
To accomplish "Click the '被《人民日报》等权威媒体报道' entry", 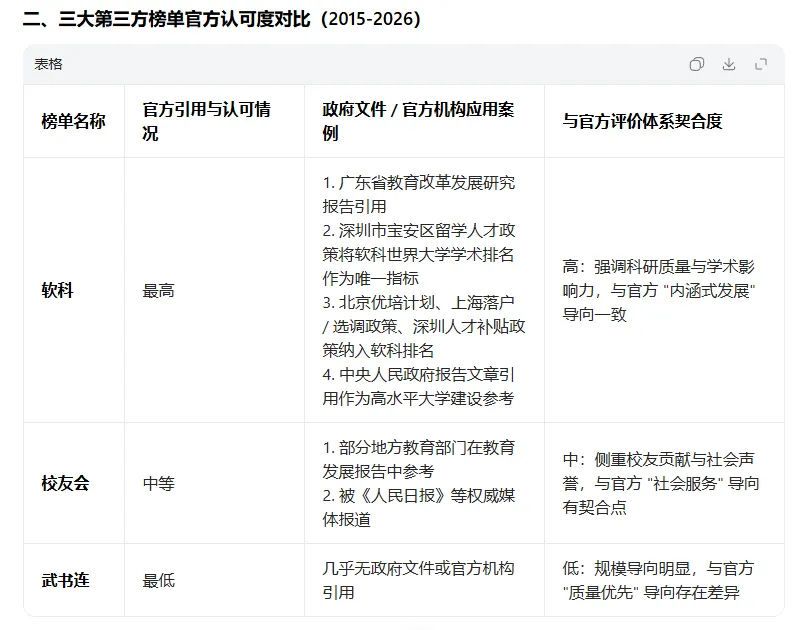I will coord(419,507).
